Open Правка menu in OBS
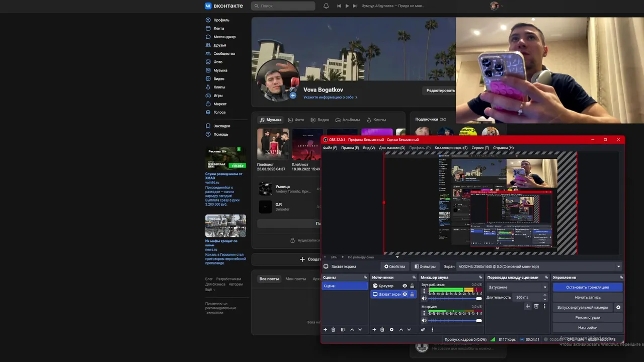Screen dimensions: 644x362 [350, 148]
